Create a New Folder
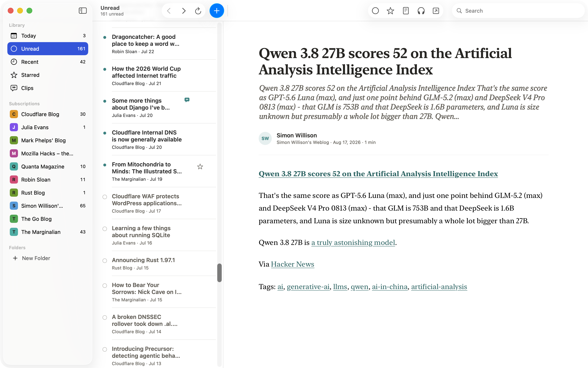This screenshot has height=368, width=588. (32, 258)
